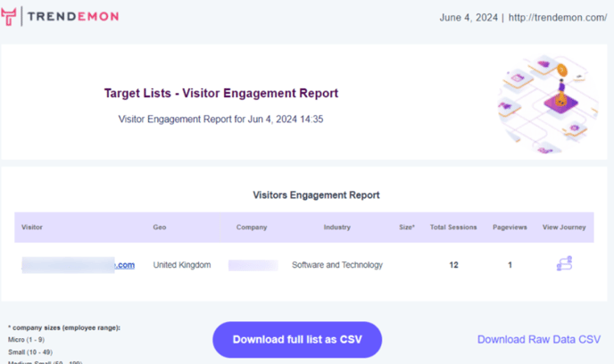Open the blurred visitor link ending in .com
Image resolution: width=614 pixels, height=364 pixels.
[x=79, y=265]
